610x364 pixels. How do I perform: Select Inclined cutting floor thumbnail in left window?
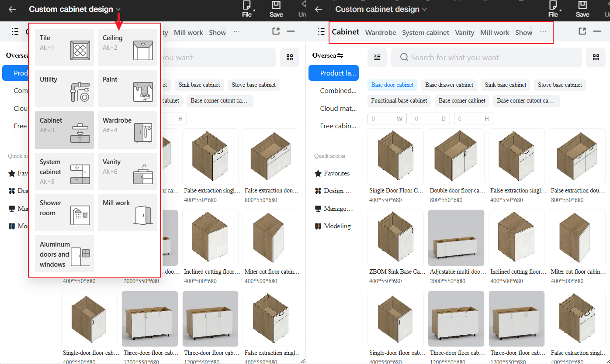211,238
